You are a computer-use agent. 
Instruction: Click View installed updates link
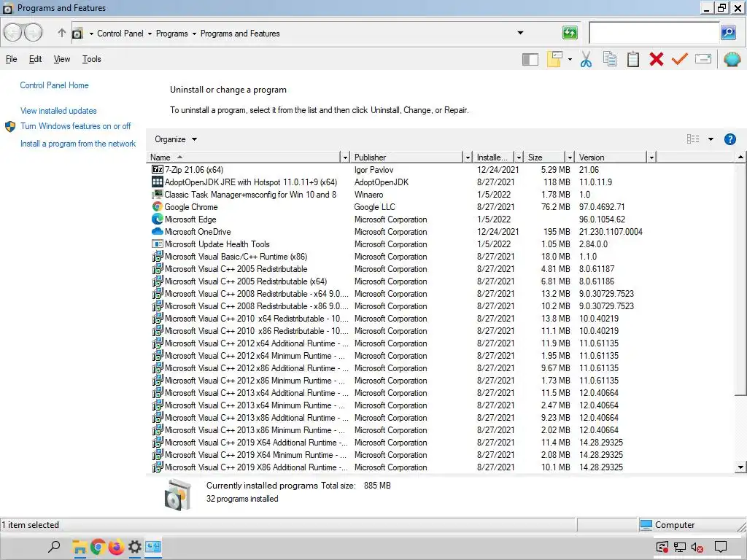pyautogui.click(x=58, y=111)
